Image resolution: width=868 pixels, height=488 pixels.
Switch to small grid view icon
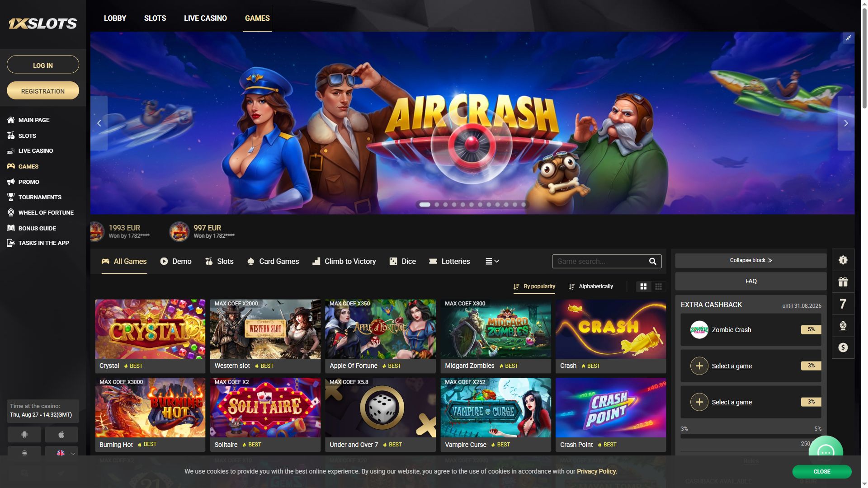click(658, 286)
